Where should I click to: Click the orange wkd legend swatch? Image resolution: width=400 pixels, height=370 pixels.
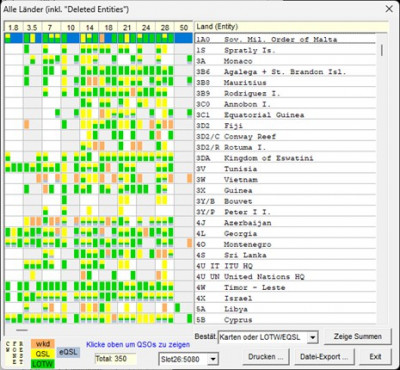43,344
